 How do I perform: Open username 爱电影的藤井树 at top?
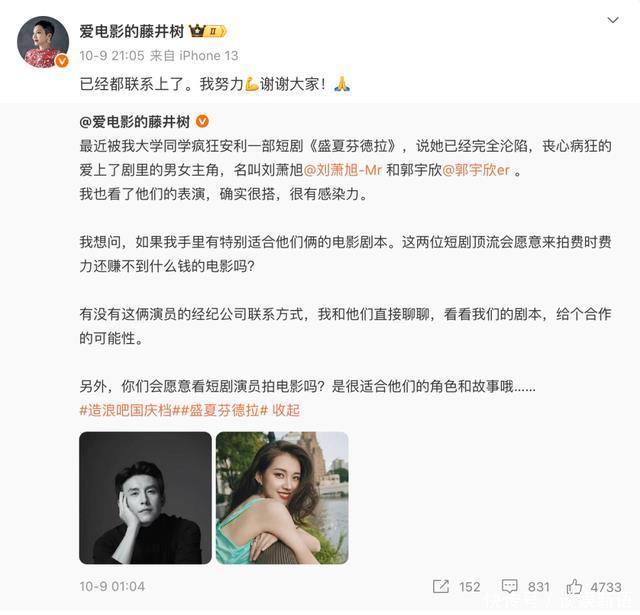pyautogui.click(x=132, y=31)
